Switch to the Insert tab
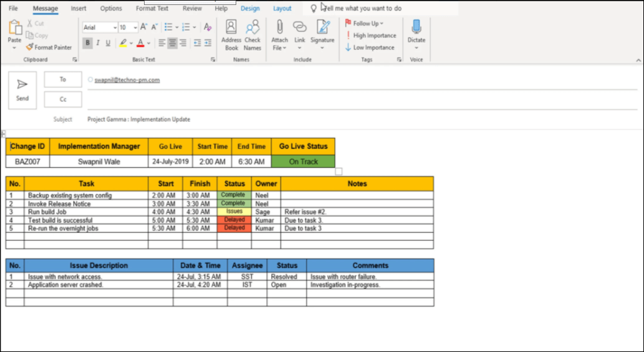 pyautogui.click(x=79, y=9)
